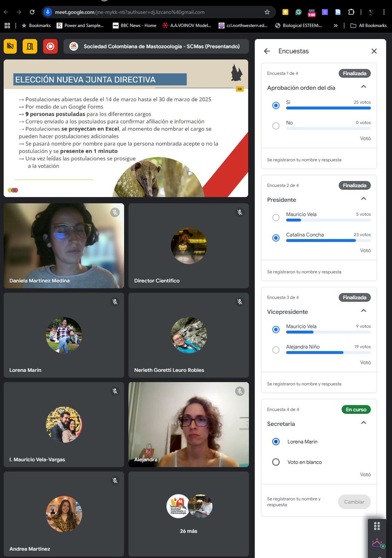
Task: Click muted mic icon on Andrea Martinez tile
Action: 115,480
